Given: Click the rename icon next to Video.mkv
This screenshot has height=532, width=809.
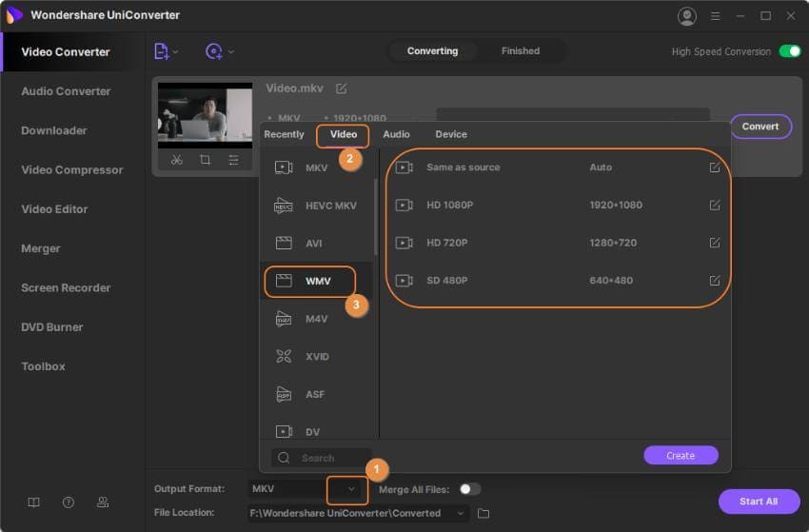Looking at the screenshot, I should [x=341, y=89].
